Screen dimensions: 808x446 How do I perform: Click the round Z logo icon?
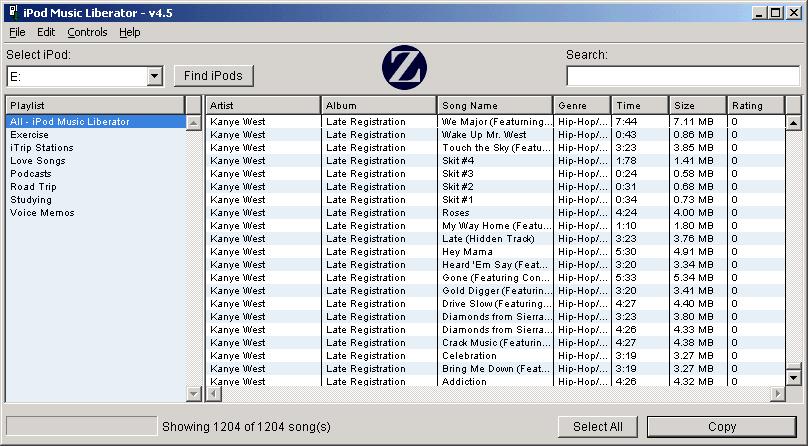coord(404,66)
